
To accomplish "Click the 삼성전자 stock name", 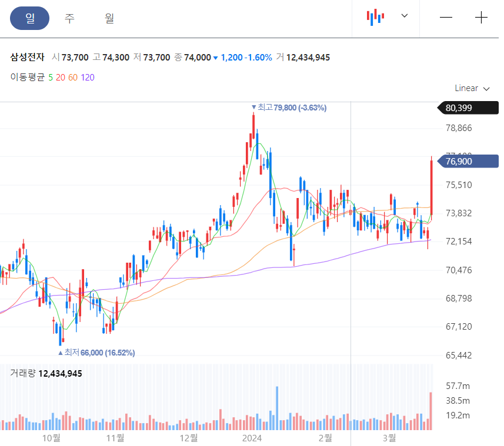I will 27,57.
